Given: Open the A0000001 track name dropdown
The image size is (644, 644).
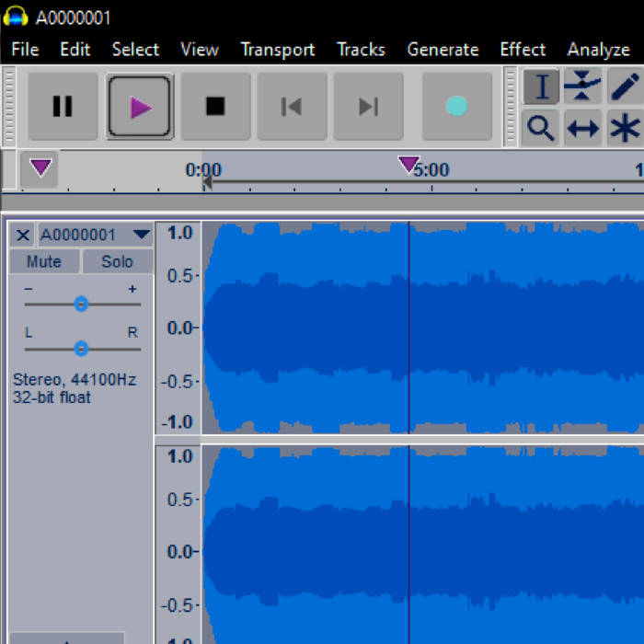Looking at the screenshot, I should click(x=141, y=235).
